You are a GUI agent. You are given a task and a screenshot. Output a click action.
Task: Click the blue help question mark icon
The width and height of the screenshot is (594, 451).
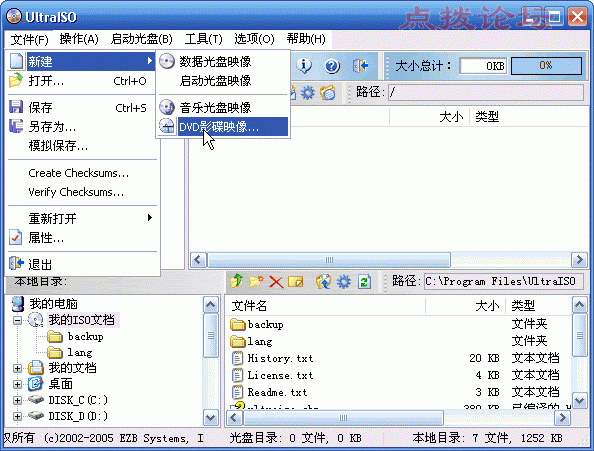[x=332, y=66]
